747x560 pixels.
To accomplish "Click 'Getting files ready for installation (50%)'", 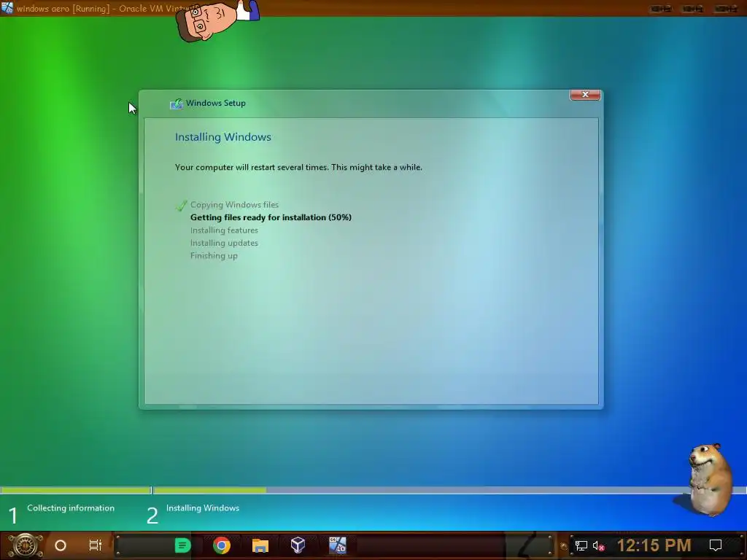I will click(x=271, y=217).
